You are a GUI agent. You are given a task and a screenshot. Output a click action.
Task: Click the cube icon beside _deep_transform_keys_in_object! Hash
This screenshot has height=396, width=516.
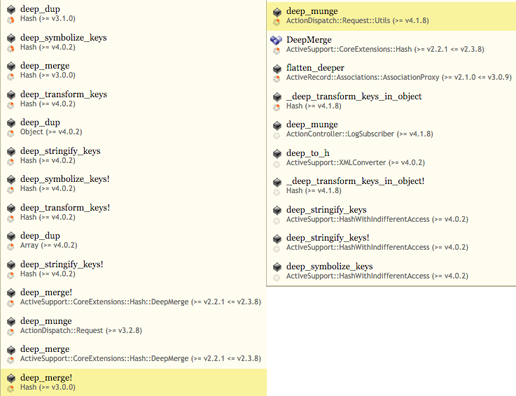[x=277, y=182]
